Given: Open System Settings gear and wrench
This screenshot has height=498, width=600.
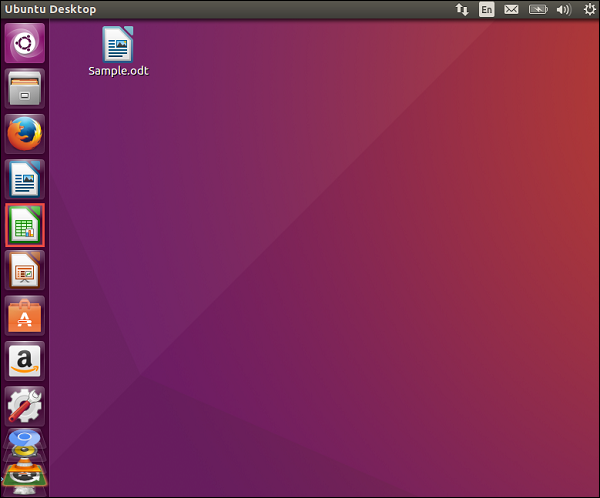Looking at the screenshot, I should coord(24,407).
